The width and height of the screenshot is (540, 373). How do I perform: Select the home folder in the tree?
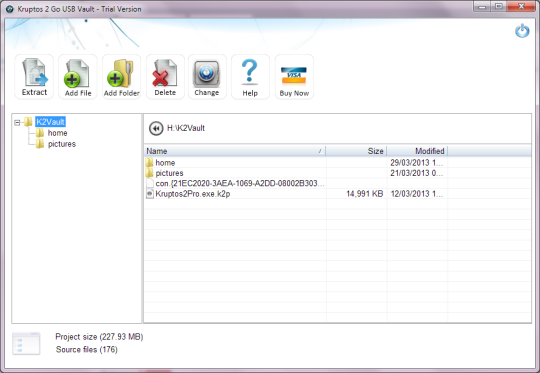coord(57,133)
